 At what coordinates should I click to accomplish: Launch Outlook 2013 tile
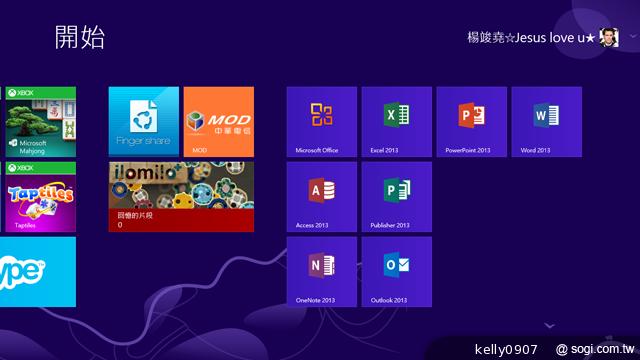point(397,272)
